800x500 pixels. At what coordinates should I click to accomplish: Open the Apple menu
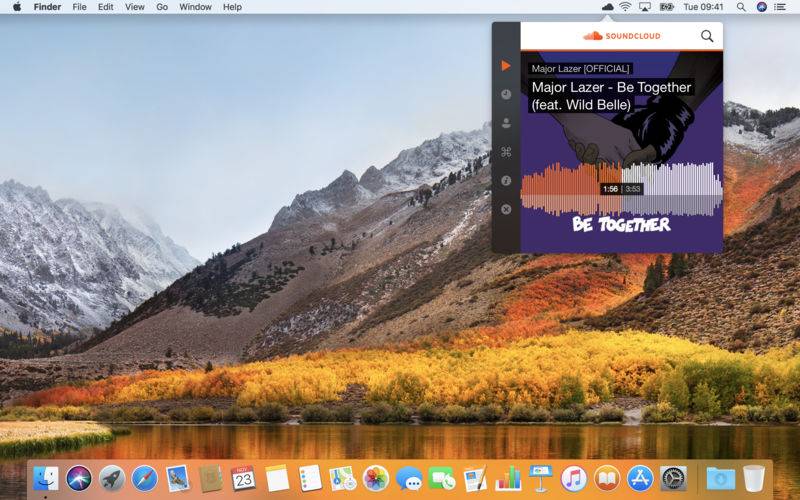point(17,7)
